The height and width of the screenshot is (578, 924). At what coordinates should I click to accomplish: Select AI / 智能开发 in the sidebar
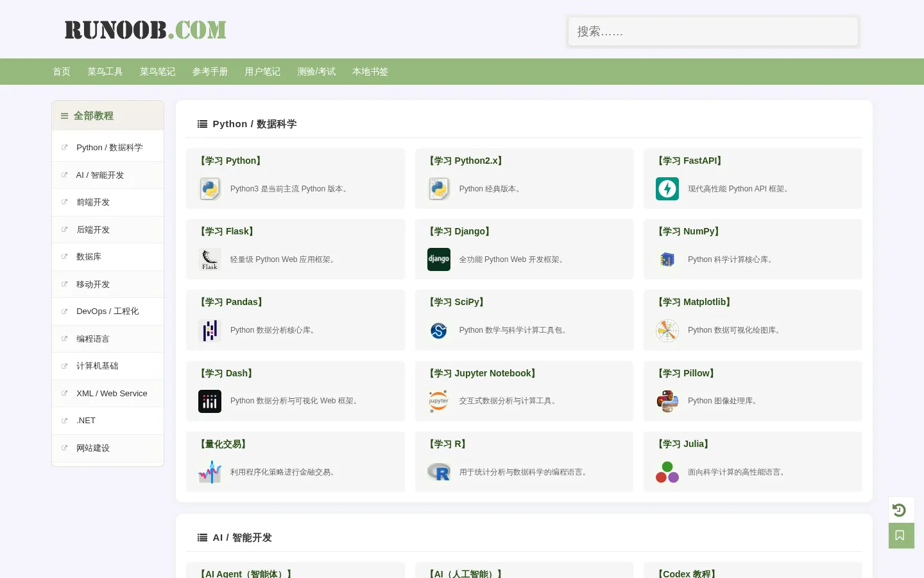click(100, 175)
